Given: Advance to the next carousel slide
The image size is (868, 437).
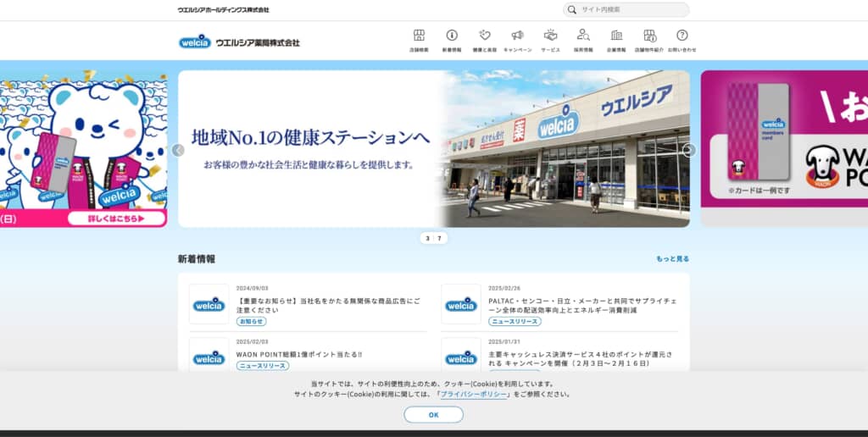Looking at the screenshot, I should click(x=689, y=150).
